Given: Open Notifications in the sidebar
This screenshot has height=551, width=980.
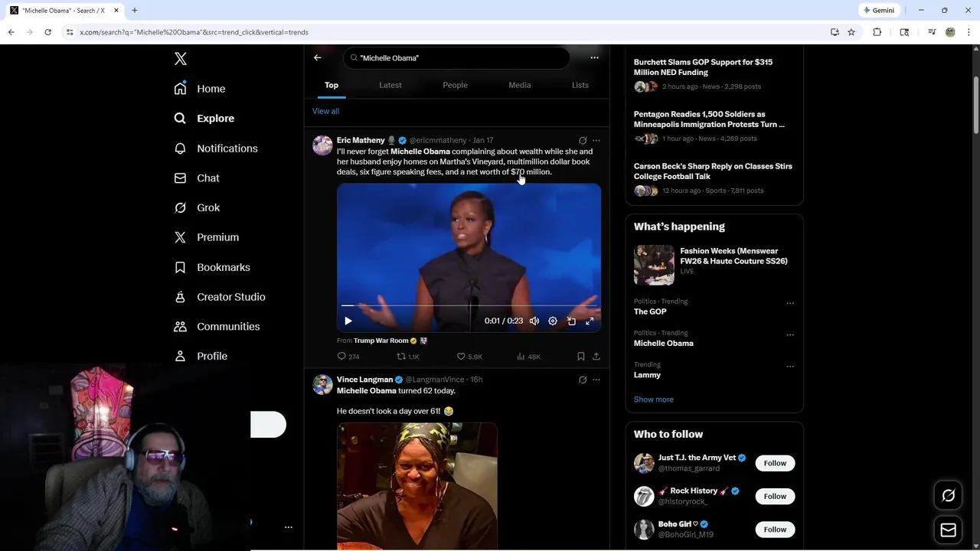Looking at the screenshot, I should [216, 148].
